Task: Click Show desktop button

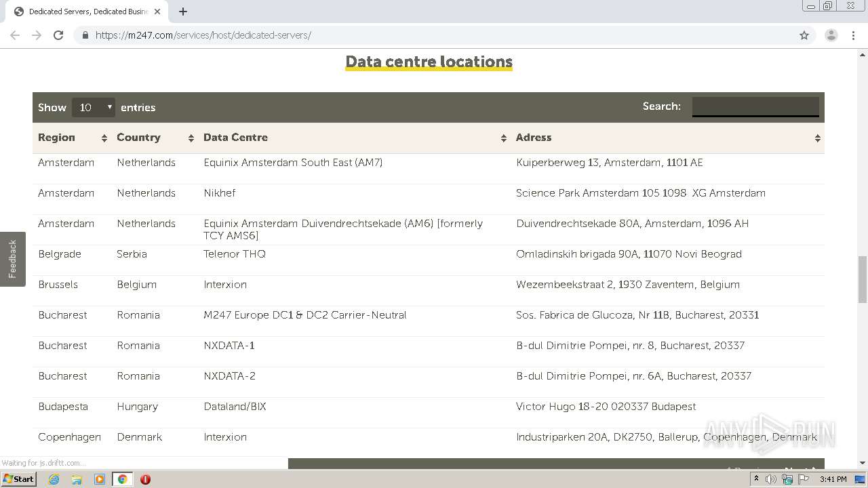Action: coord(860,479)
